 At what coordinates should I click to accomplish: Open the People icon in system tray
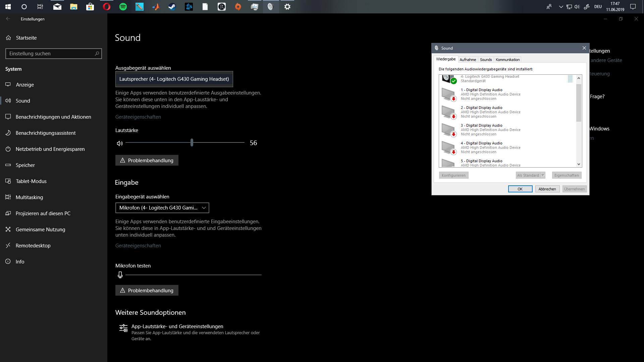pyautogui.click(x=549, y=6)
